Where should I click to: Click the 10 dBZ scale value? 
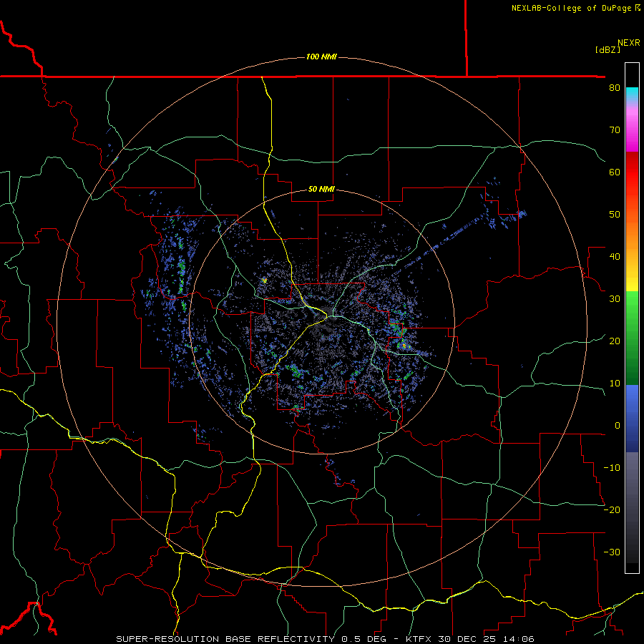pos(615,384)
